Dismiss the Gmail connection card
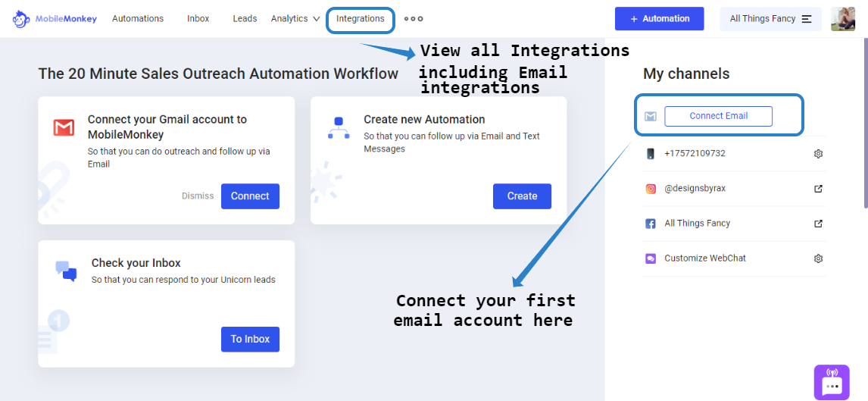868x401 pixels. (x=198, y=196)
